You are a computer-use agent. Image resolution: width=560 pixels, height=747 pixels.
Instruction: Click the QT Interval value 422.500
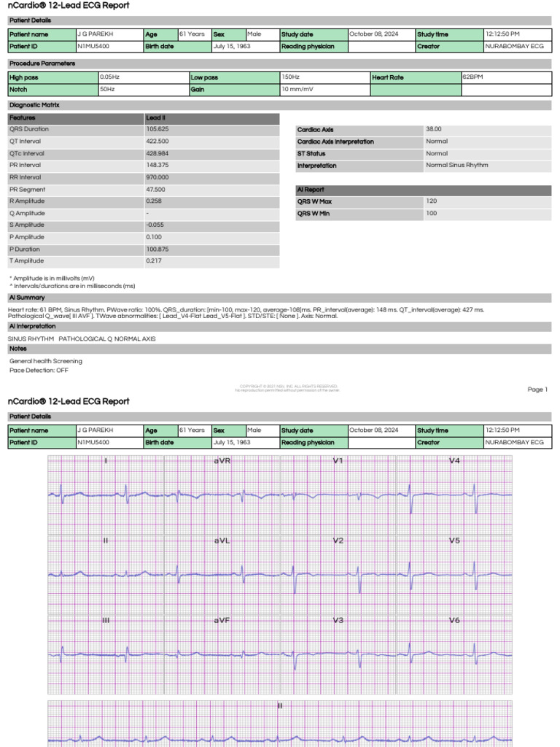pyautogui.click(x=157, y=142)
